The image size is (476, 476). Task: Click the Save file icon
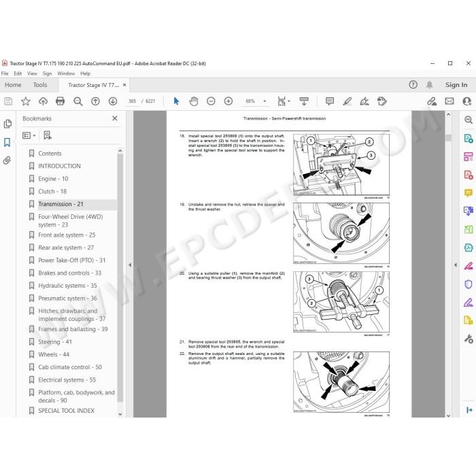pos(8,101)
